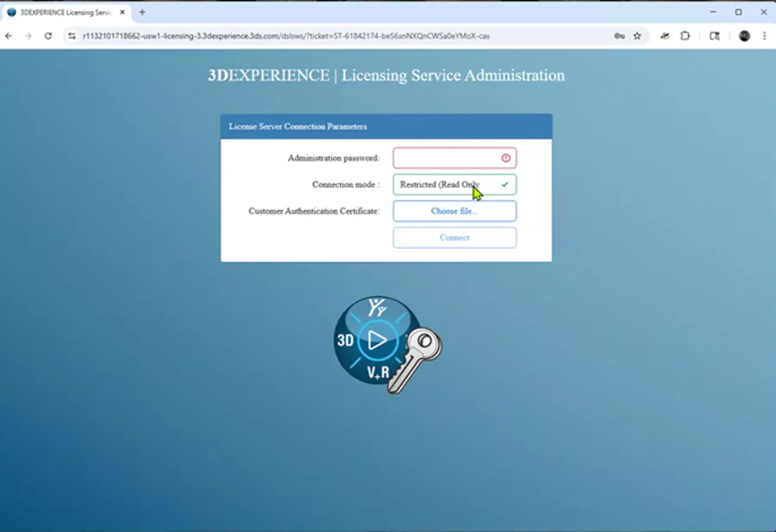Click the red warning icon in password field
The width and height of the screenshot is (776, 532).
[x=506, y=158]
